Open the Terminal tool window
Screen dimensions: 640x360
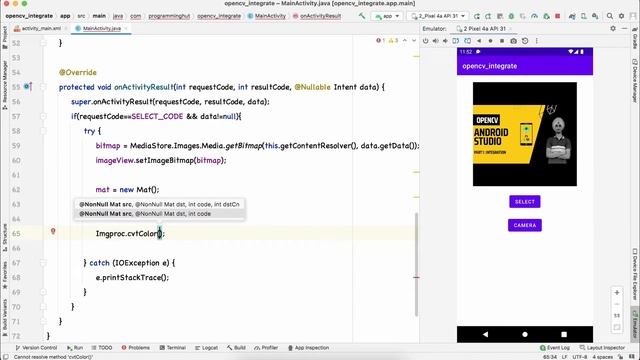(173, 348)
